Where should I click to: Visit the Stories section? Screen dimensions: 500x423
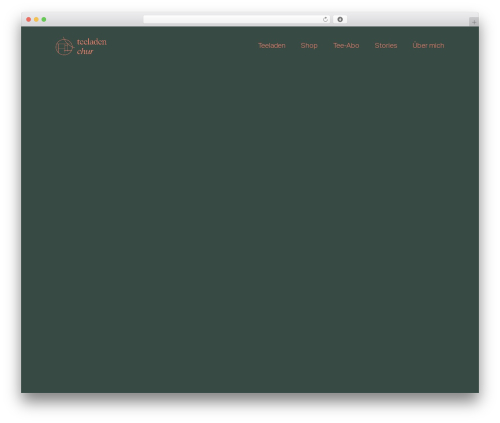pyautogui.click(x=386, y=46)
